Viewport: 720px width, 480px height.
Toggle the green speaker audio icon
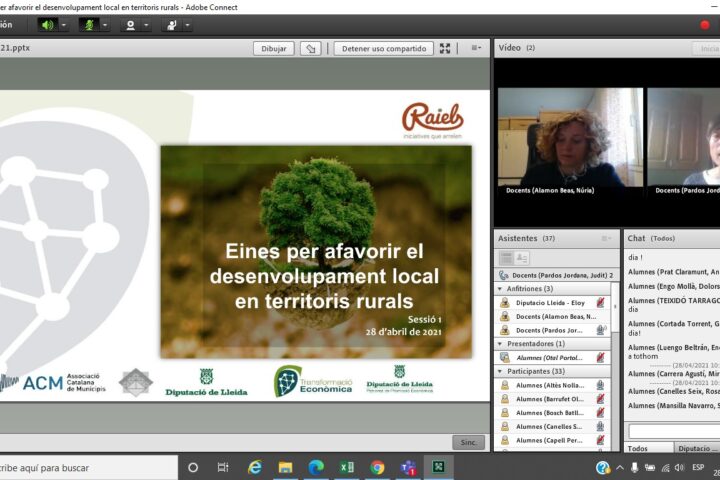[48, 25]
